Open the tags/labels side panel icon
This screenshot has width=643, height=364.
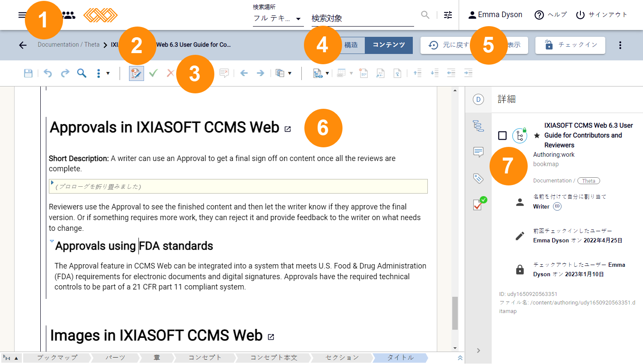[478, 178]
